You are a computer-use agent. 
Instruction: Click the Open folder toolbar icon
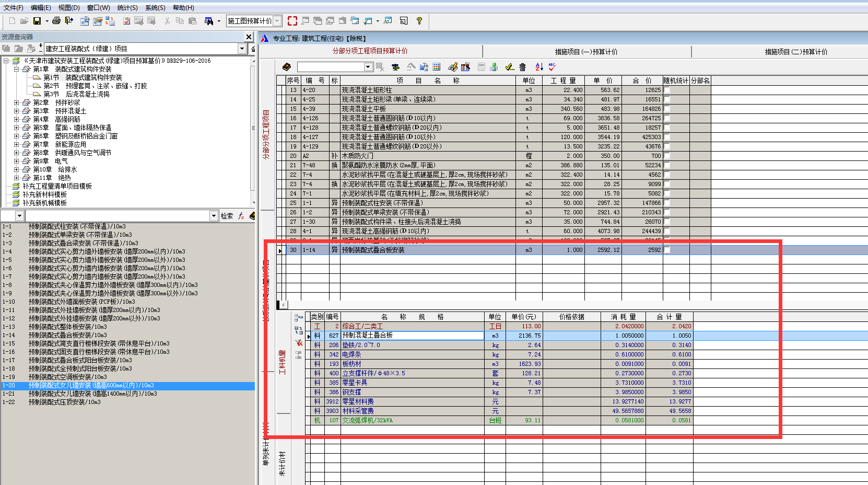[24, 21]
